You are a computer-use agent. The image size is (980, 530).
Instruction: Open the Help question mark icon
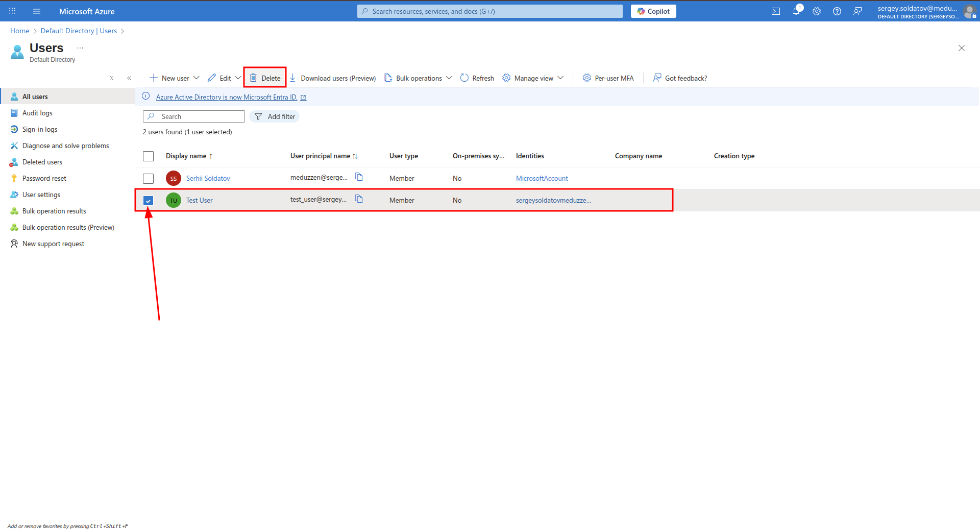tap(837, 11)
